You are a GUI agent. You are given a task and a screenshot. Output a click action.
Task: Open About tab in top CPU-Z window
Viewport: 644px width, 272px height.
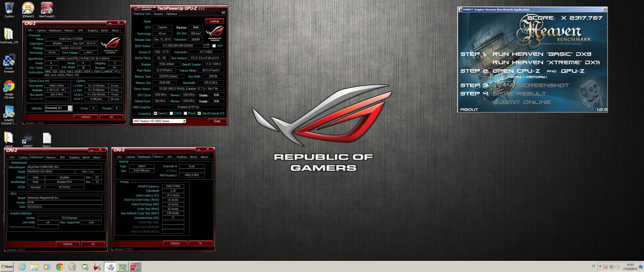click(115, 30)
